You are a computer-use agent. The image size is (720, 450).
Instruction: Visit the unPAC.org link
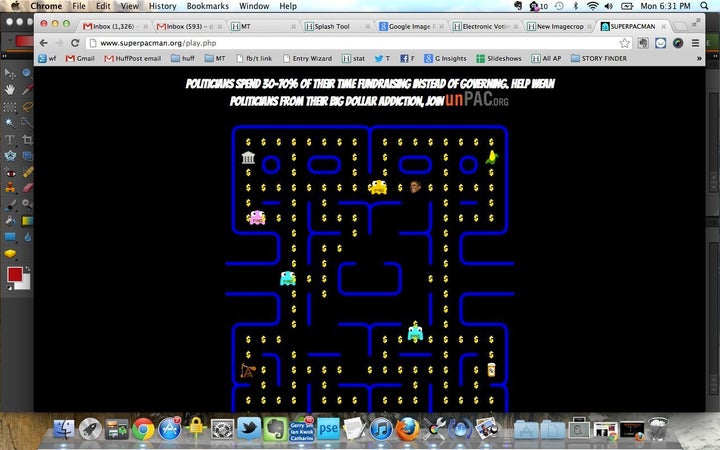[477, 99]
